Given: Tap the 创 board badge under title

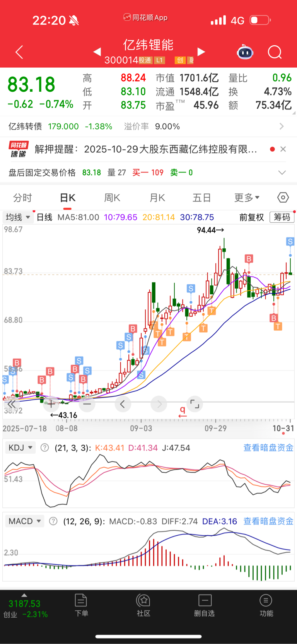Looking at the screenshot, I should tap(180, 60).
